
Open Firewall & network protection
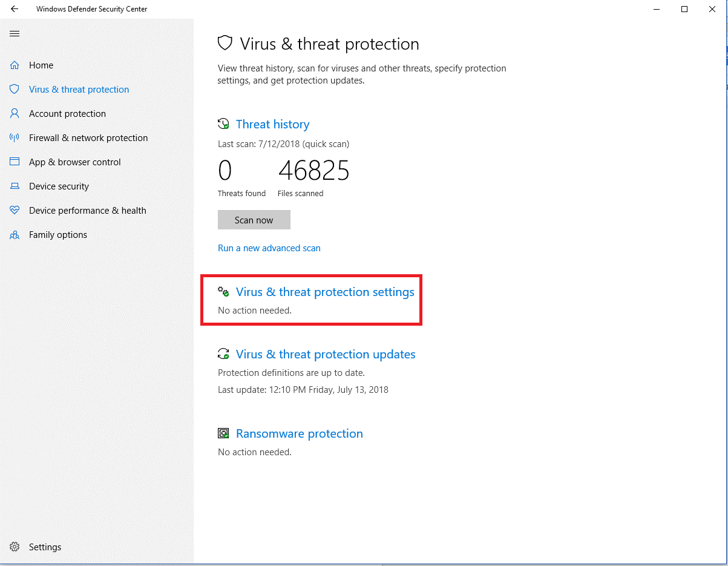(x=88, y=138)
